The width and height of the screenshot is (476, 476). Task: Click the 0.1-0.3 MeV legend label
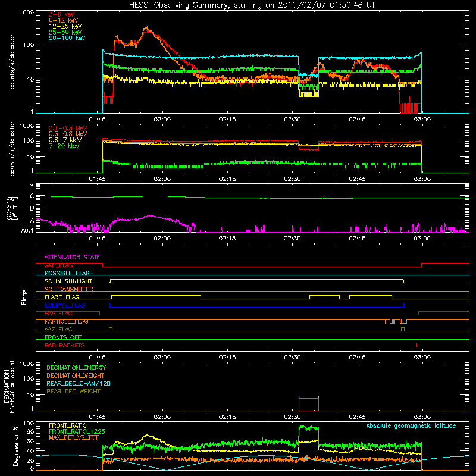click(68, 128)
